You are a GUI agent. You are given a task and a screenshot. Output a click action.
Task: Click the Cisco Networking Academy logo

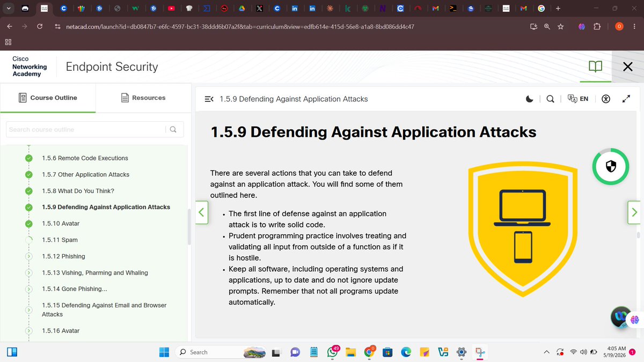tap(30, 67)
